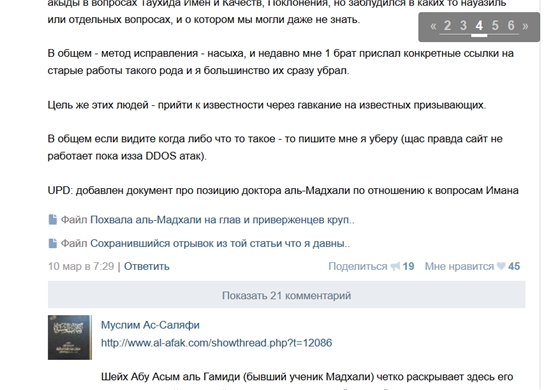Click the next pages » arrow
The width and height of the screenshot is (557, 390).
point(525,26)
